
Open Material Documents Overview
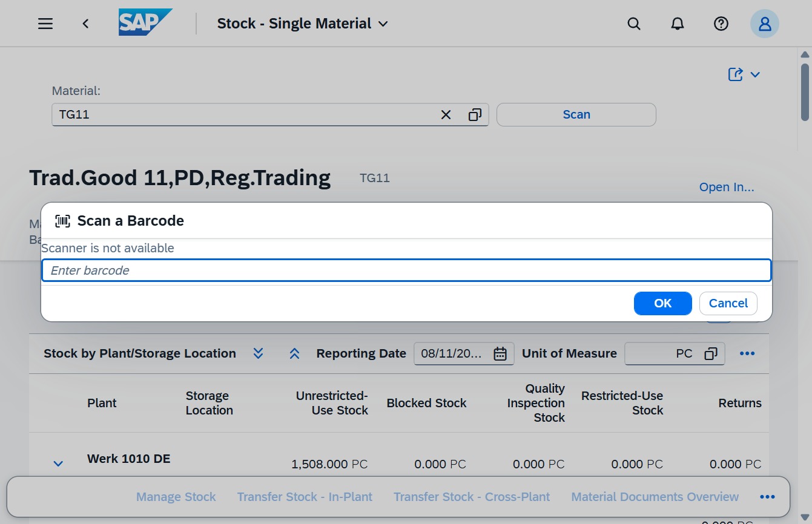pyautogui.click(x=655, y=497)
